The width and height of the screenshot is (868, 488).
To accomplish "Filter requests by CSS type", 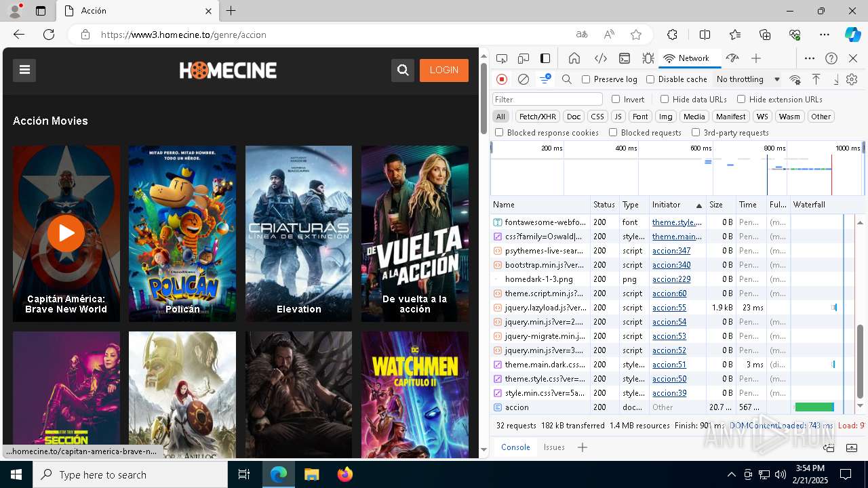I will point(597,117).
